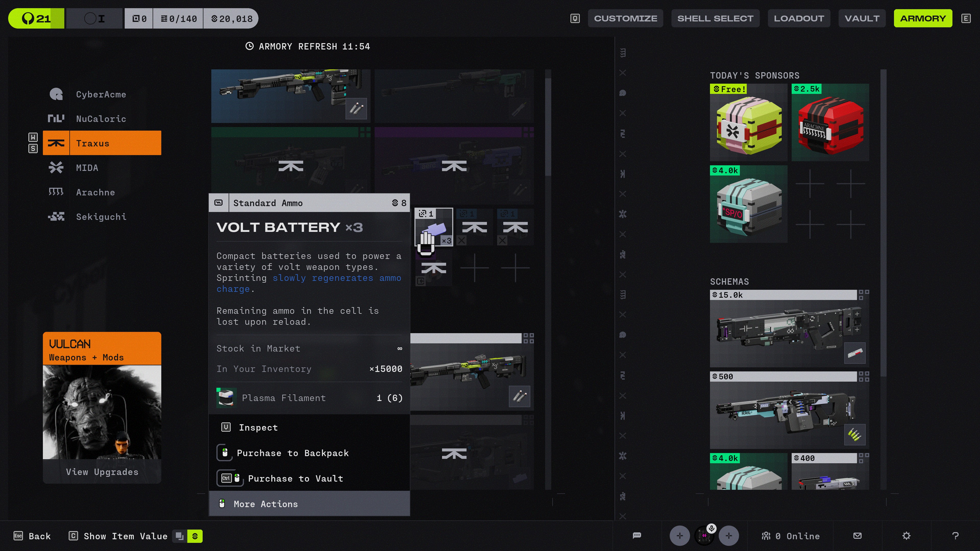Open the Loadout tab
The width and height of the screenshot is (980, 551).
799,18
